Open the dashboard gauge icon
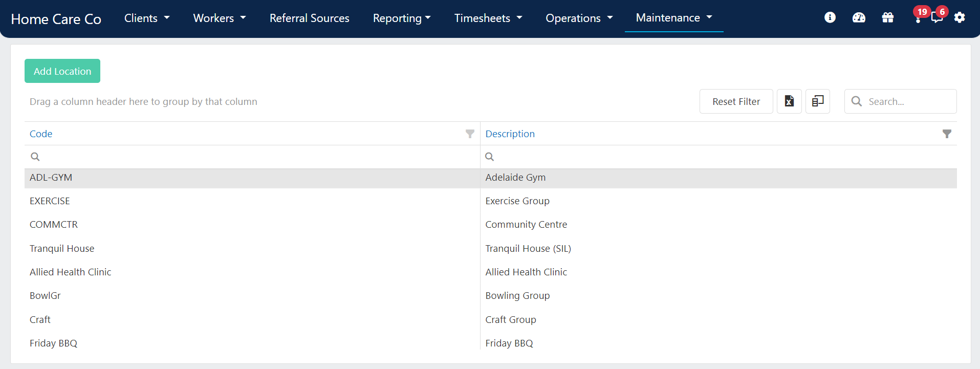The image size is (980, 369). click(859, 17)
